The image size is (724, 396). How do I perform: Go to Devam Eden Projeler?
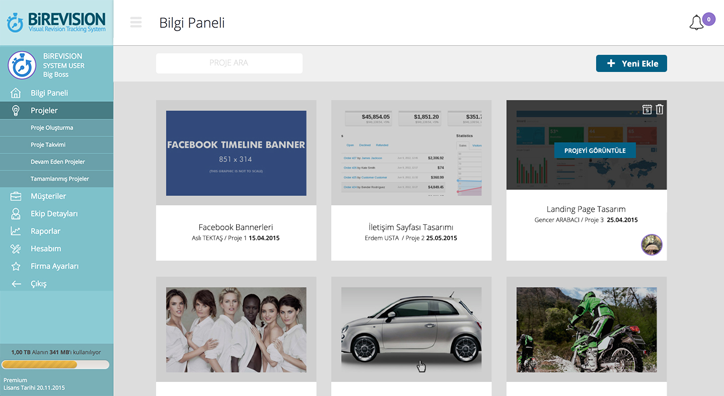pyautogui.click(x=56, y=162)
